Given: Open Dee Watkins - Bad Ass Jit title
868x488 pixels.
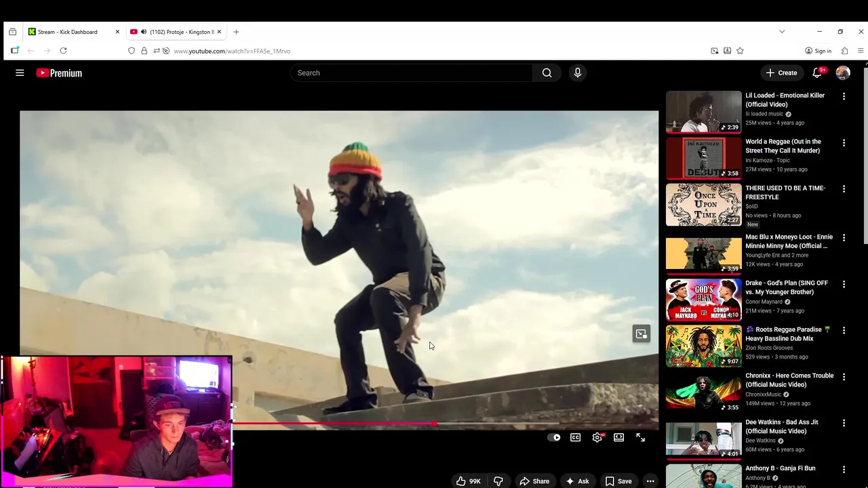Looking at the screenshot, I should tap(782, 426).
